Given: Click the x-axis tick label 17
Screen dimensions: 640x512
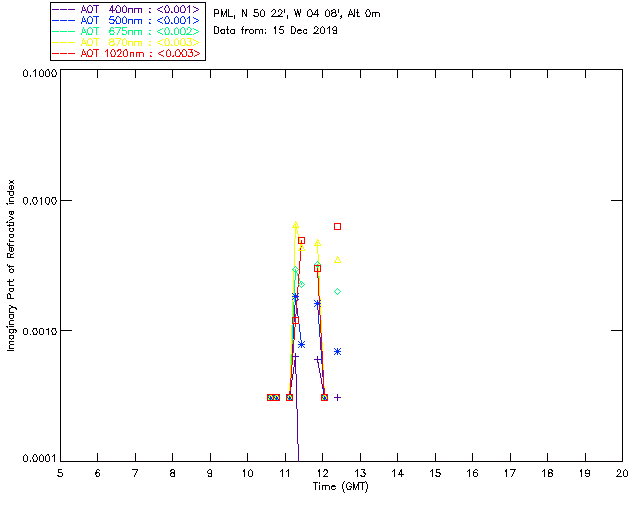Looking at the screenshot, I should click(510, 473).
